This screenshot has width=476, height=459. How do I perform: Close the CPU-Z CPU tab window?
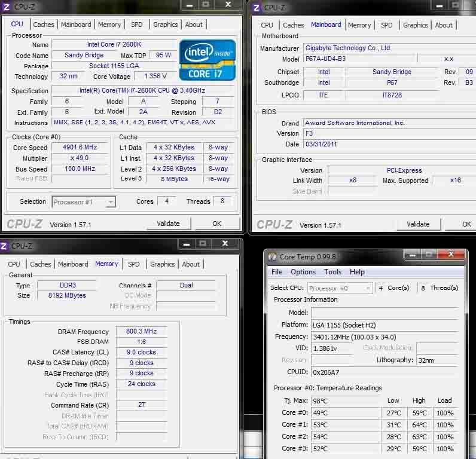(x=228, y=5)
